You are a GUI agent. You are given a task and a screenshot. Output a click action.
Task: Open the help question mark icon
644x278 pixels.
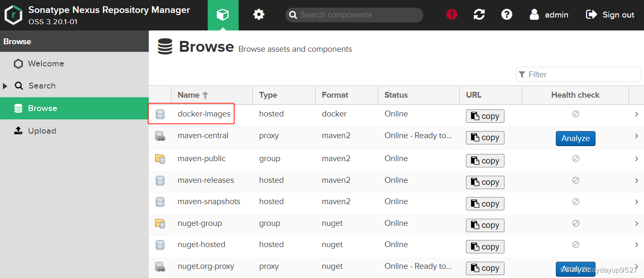coord(507,15)
